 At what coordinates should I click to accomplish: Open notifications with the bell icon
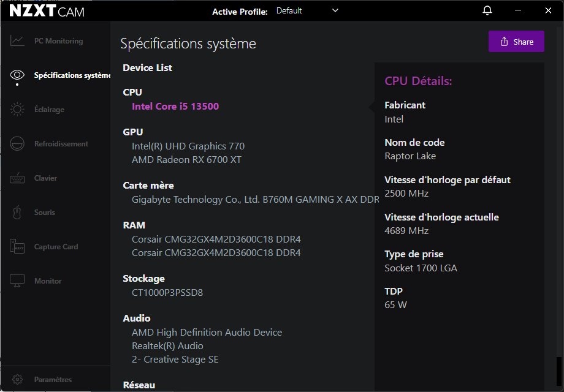[487, 10]
